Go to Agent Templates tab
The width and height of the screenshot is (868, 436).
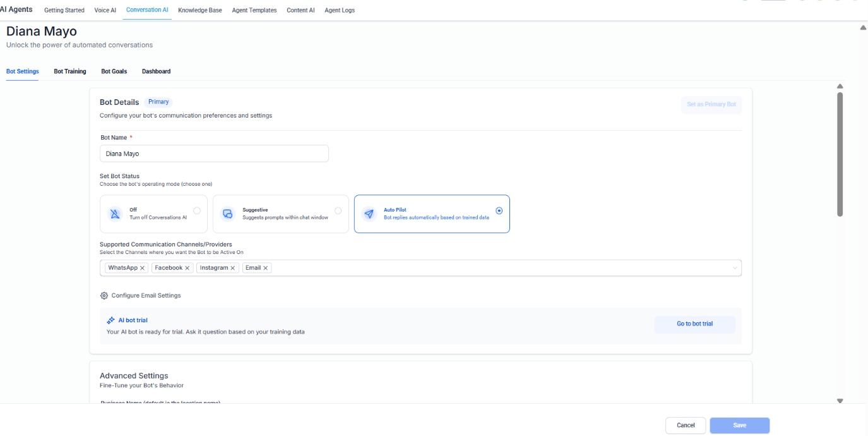coord(254,10)
